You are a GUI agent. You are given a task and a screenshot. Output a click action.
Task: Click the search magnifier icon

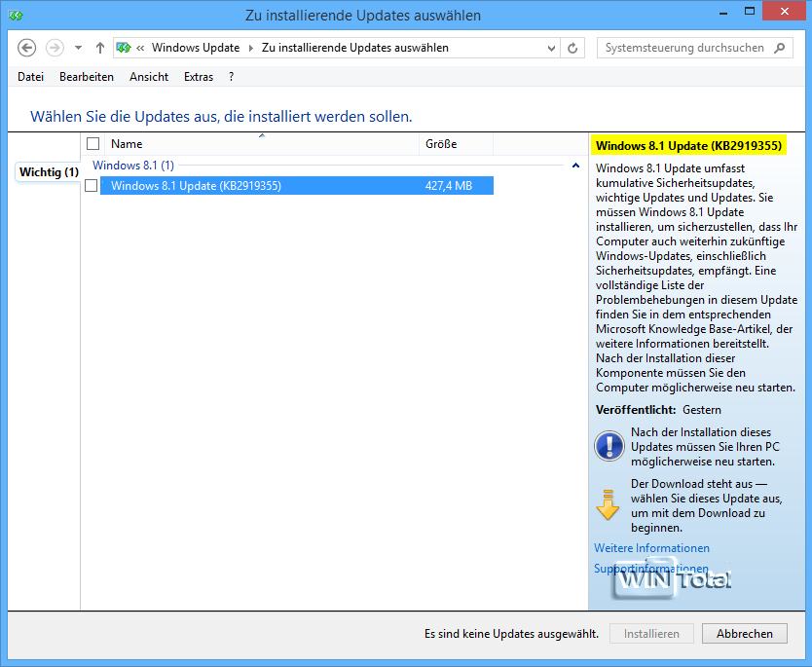point(779,48)
